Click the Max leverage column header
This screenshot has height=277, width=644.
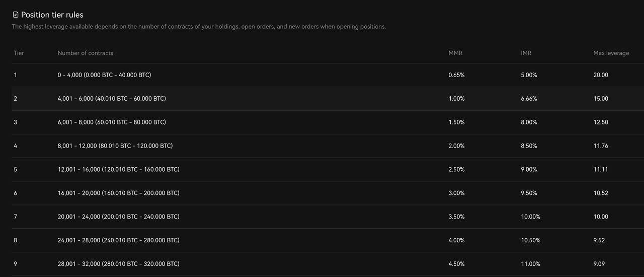[611, 53]
